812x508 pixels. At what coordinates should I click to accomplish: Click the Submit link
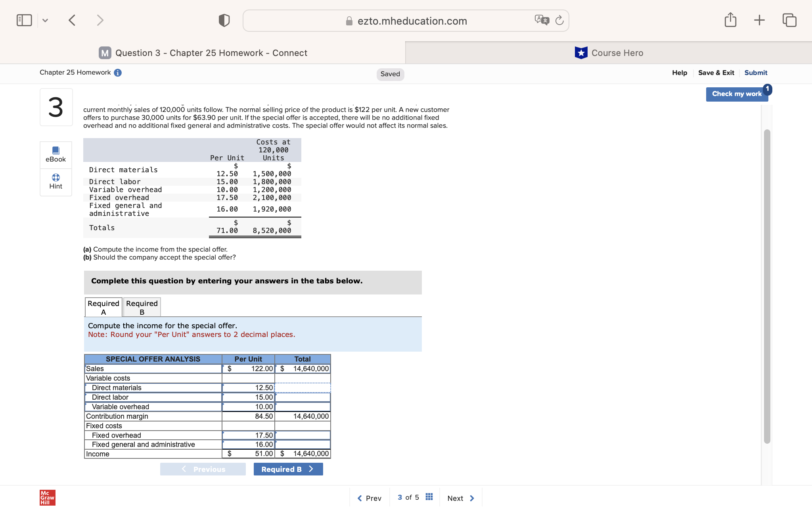coord(756,72)
